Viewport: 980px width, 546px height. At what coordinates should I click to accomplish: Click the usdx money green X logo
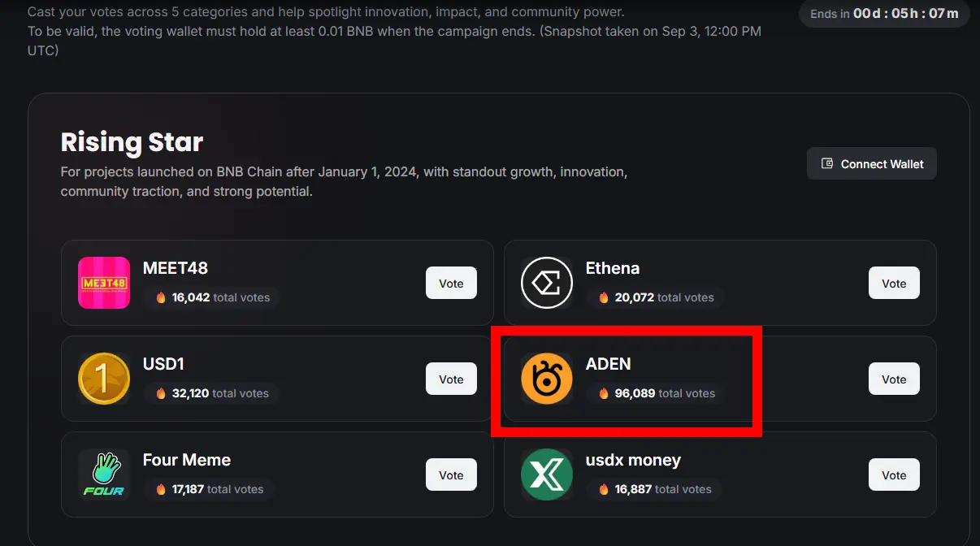547,474
